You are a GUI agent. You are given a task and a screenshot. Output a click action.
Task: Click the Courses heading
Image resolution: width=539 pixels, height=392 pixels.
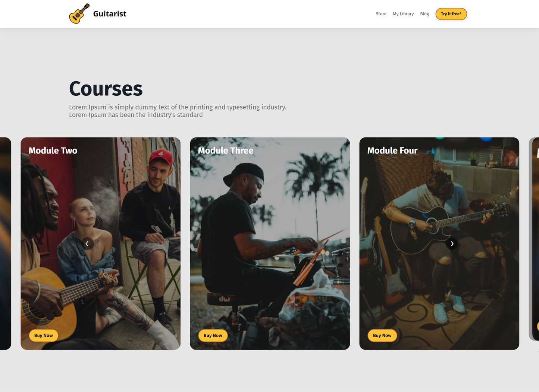[106, 89]
